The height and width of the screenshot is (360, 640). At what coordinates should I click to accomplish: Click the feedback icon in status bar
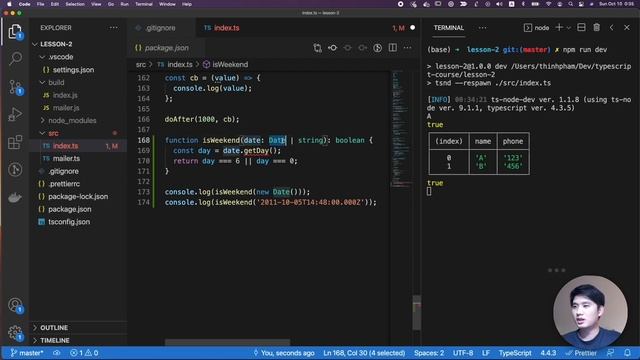[611, 353]
